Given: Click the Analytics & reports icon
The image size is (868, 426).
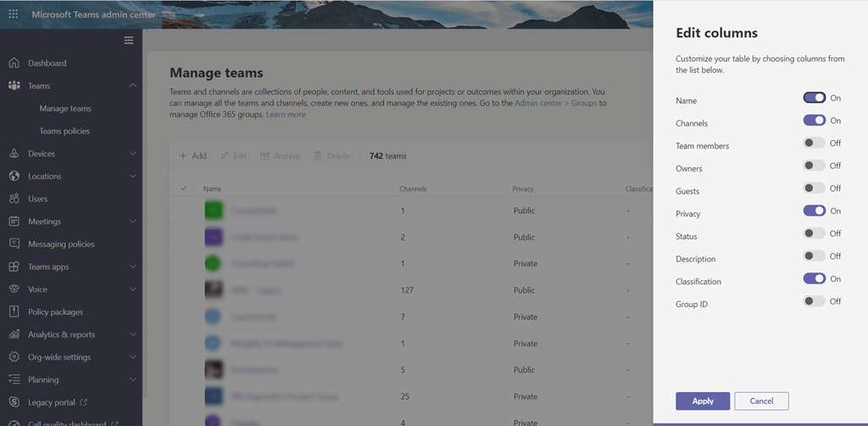Looking at the screenshot, I should pos(14,334).
